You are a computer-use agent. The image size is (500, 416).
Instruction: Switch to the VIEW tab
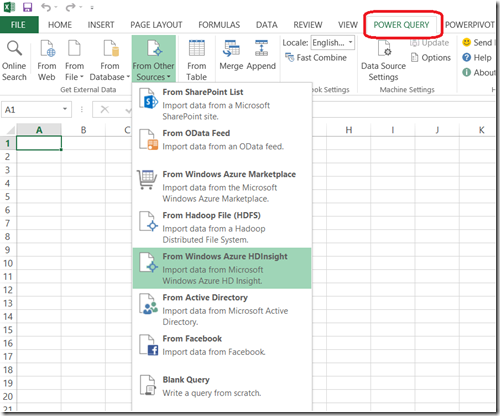(348, 25)
